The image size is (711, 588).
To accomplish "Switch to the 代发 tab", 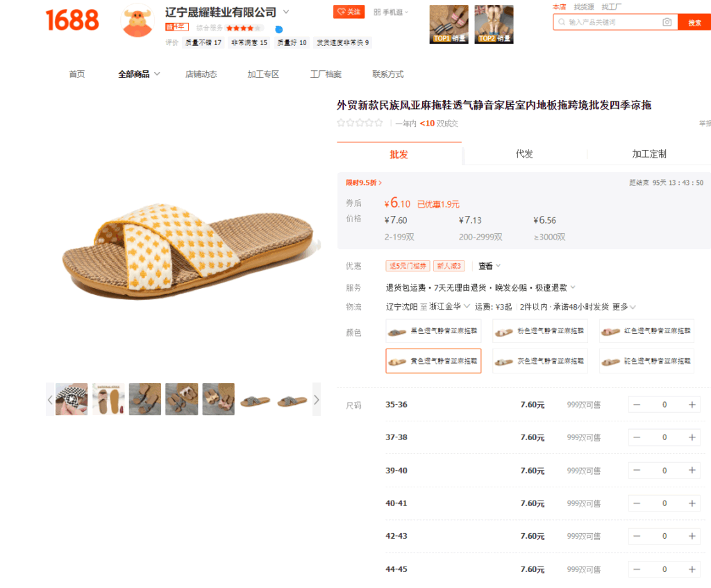I will pyautogui.click(x=524, y=154).
